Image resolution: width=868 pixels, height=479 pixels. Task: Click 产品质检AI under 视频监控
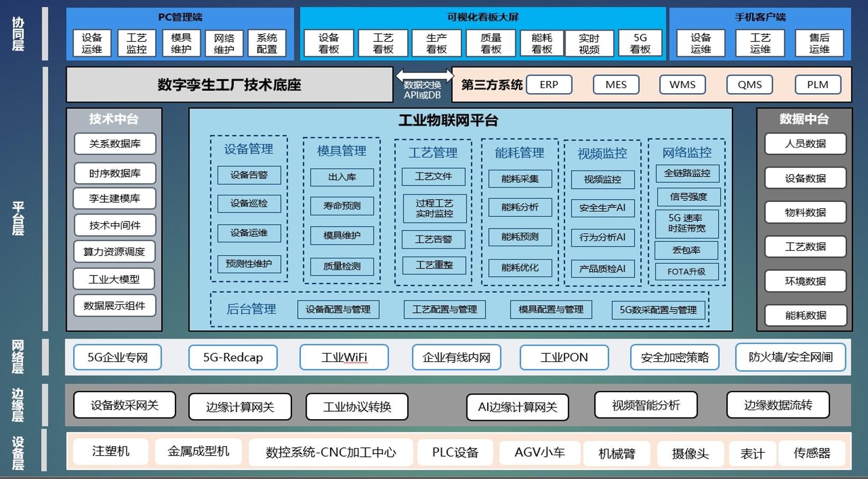click(602, 269)
